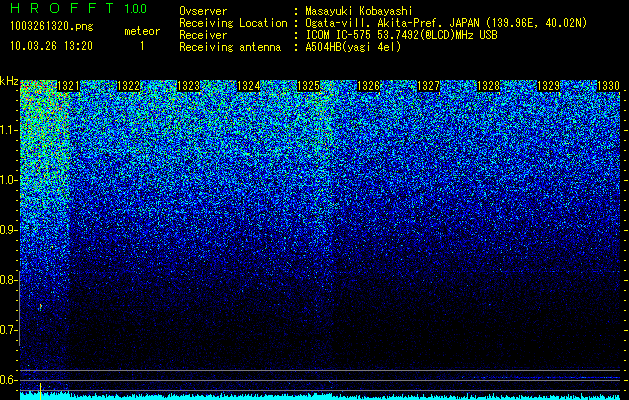
Task: Click the 1.0 kHz axis label
Action: (8, 180)
